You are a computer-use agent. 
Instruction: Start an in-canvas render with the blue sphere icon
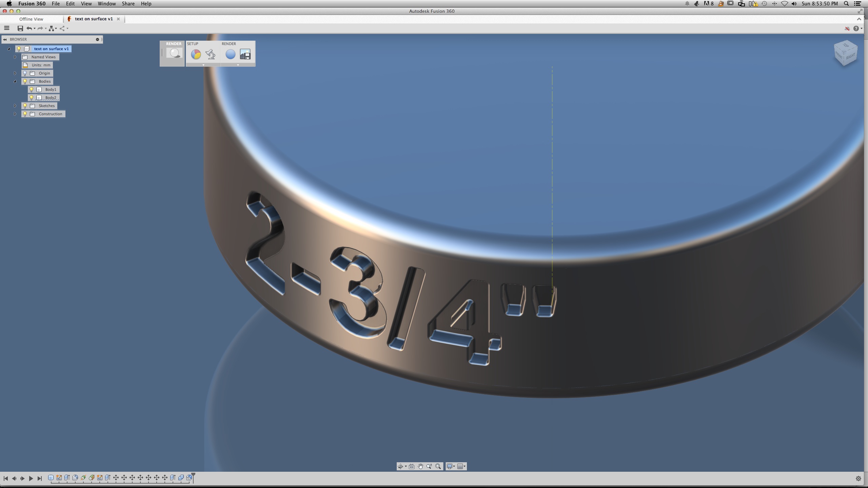pyautogui.click(x=230, y=55)
